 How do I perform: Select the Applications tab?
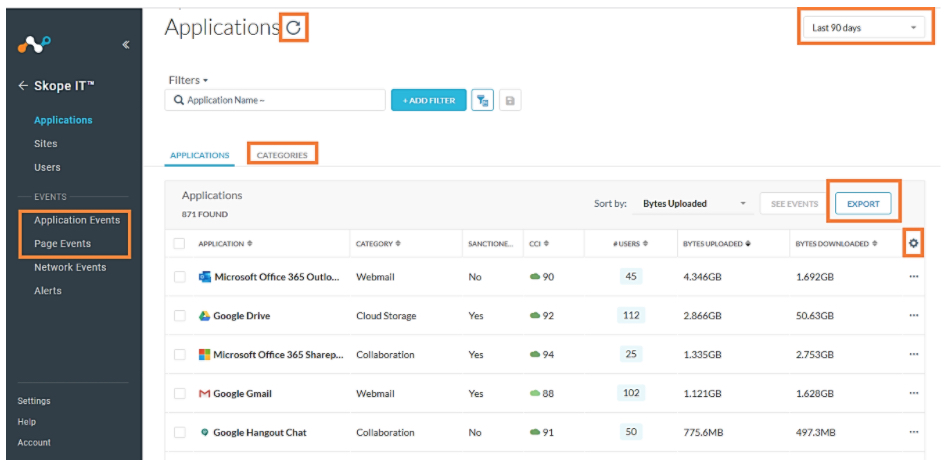pos(199,155)
